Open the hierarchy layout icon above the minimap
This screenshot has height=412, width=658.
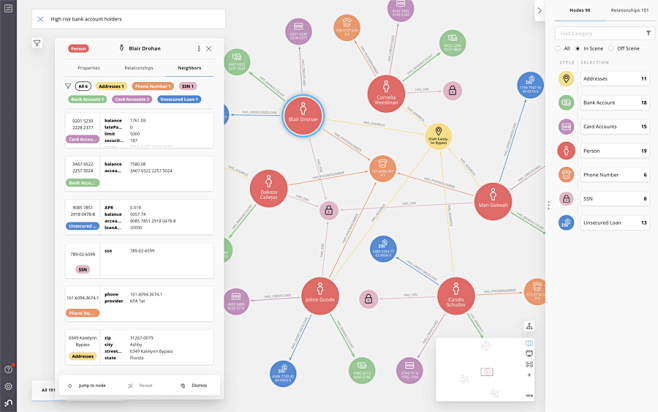(x=529, y=326)
